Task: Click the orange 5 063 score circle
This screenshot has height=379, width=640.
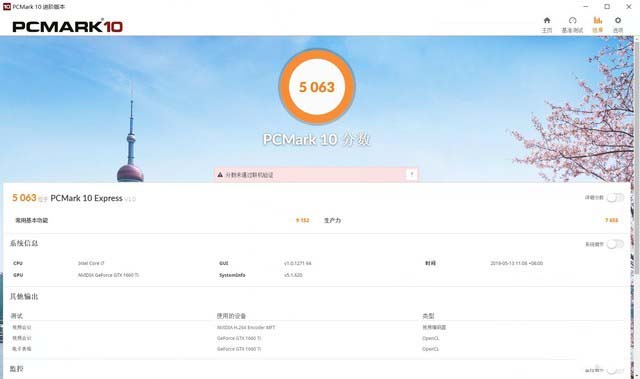Action: point(317,87)
